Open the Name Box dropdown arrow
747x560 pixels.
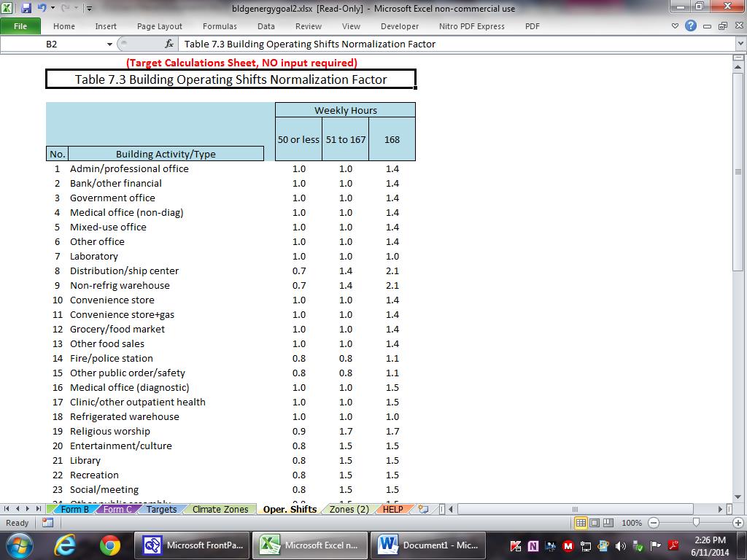109,44
